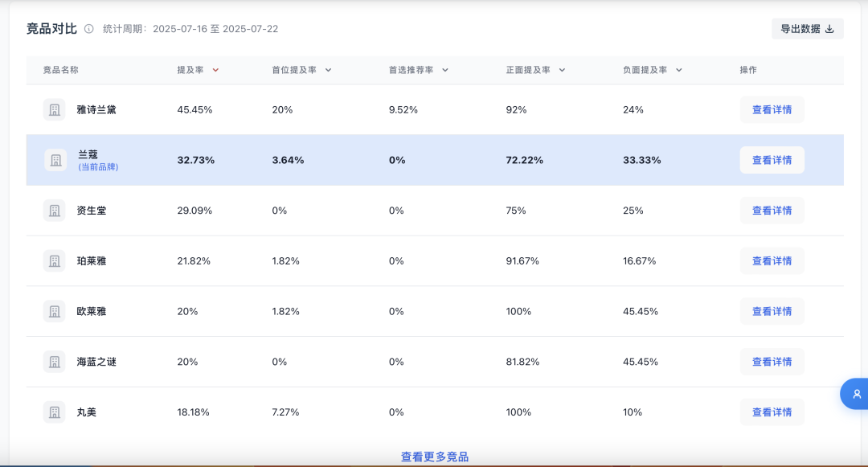Click 查看更多竞品 link

click(435, 457)
